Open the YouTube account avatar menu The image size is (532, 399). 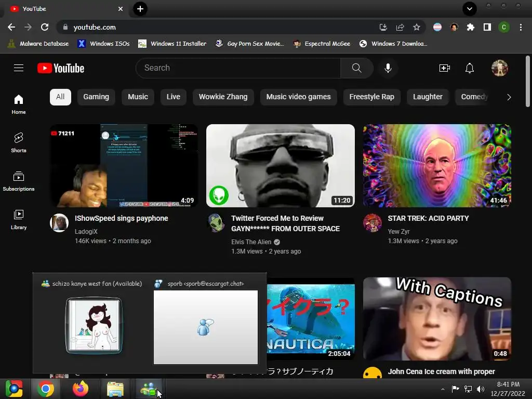499,68
